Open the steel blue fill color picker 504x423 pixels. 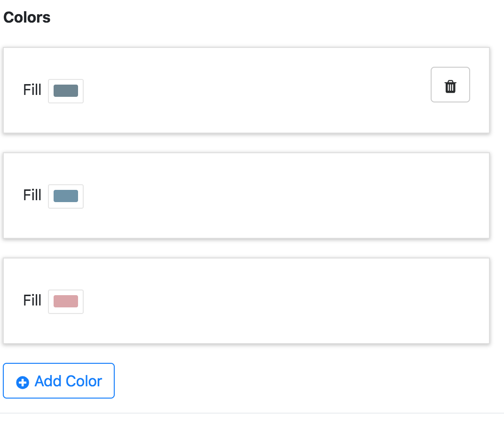[66, 196]
